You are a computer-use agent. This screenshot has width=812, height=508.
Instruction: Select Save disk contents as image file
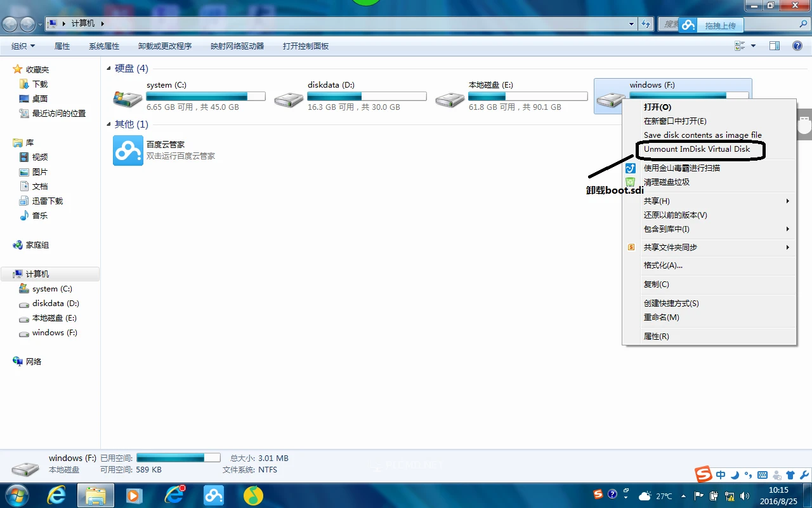[702, 135]
